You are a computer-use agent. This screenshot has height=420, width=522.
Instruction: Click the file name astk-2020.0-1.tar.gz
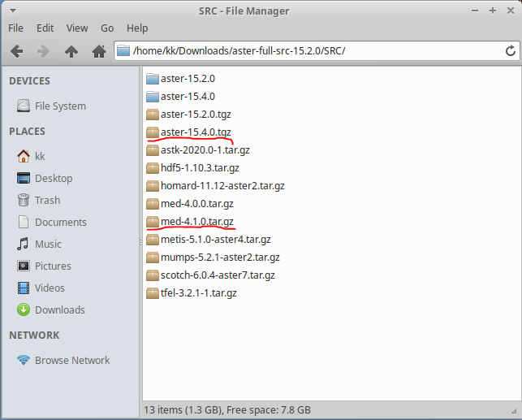click(205, 150)
